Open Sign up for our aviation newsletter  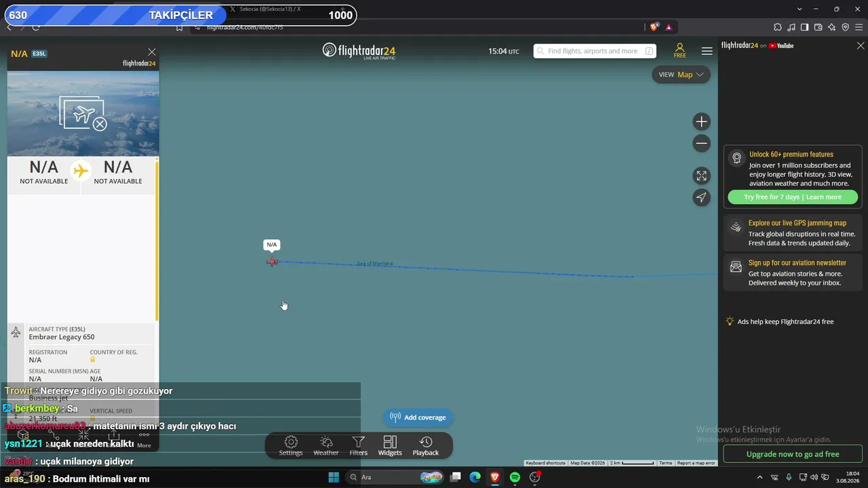click(793, 272)
